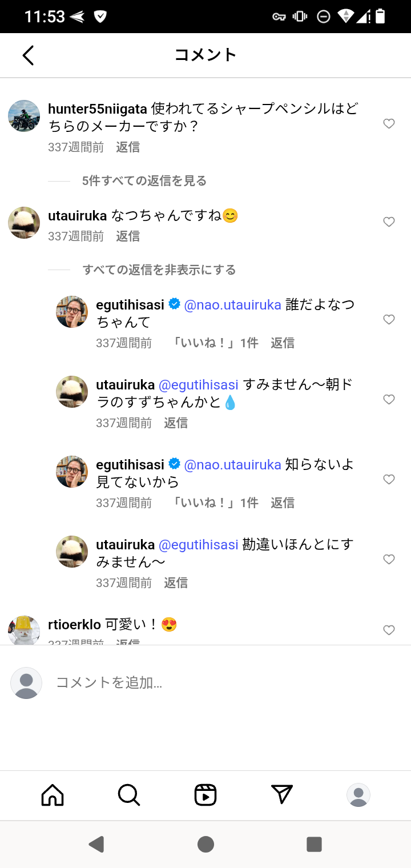Expand 5件すべての返信を見る replies
This screenshot has height=868, width=411.
pyautogui.click(x=144, y=181)
